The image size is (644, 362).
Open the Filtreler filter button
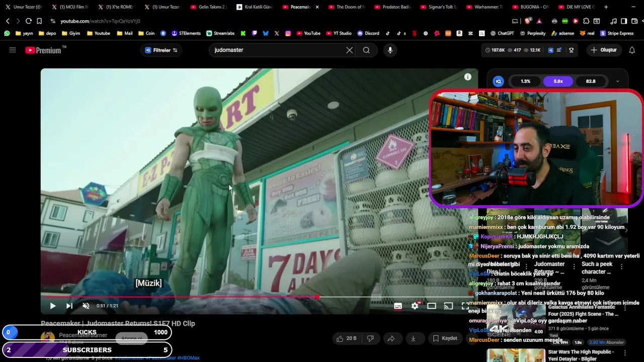click(x=161, y=50)
